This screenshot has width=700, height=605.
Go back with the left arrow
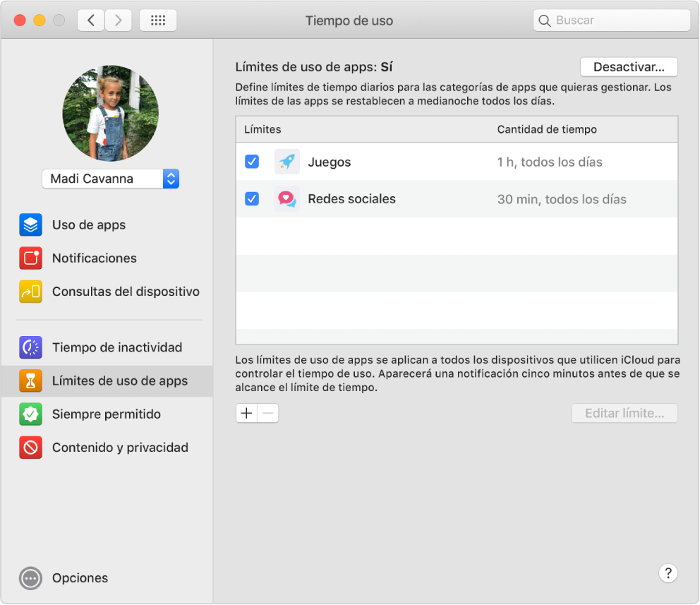pyautogui.click(x=91, y=20)
